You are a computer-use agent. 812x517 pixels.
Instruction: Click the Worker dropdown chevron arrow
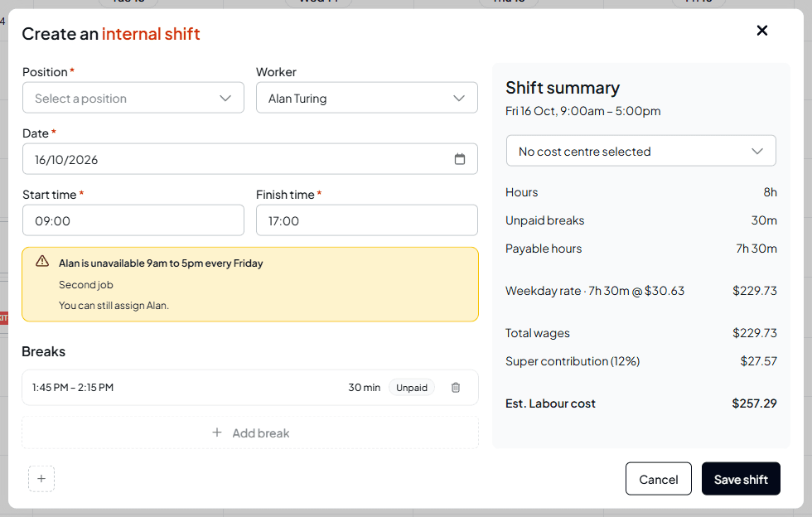pos(459,98)
